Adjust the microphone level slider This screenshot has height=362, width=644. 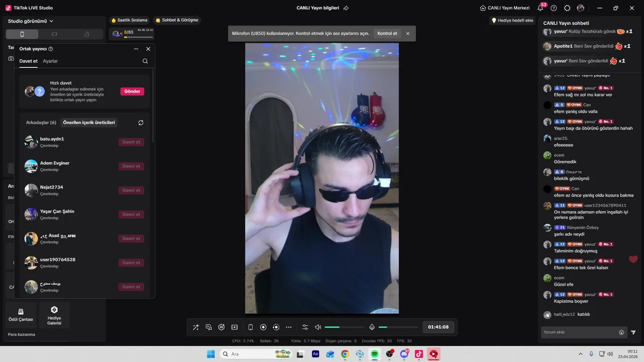(398, 327)
